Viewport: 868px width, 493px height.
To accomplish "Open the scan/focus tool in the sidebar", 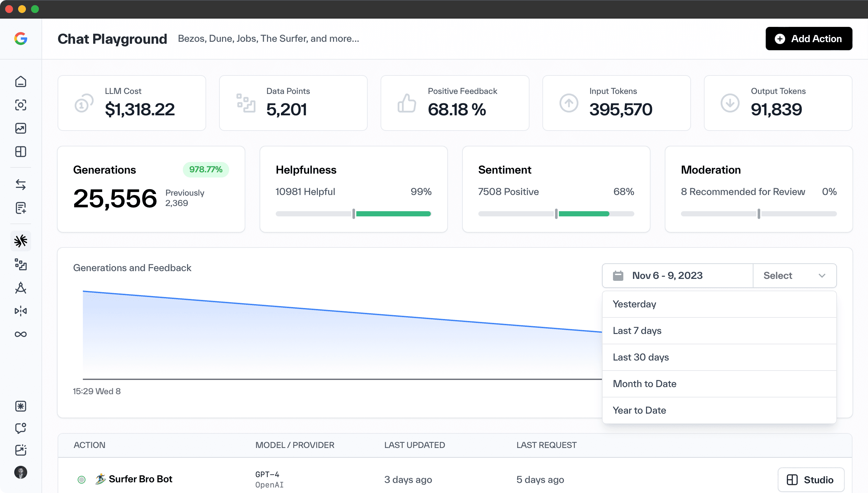I will coord(21,106).
